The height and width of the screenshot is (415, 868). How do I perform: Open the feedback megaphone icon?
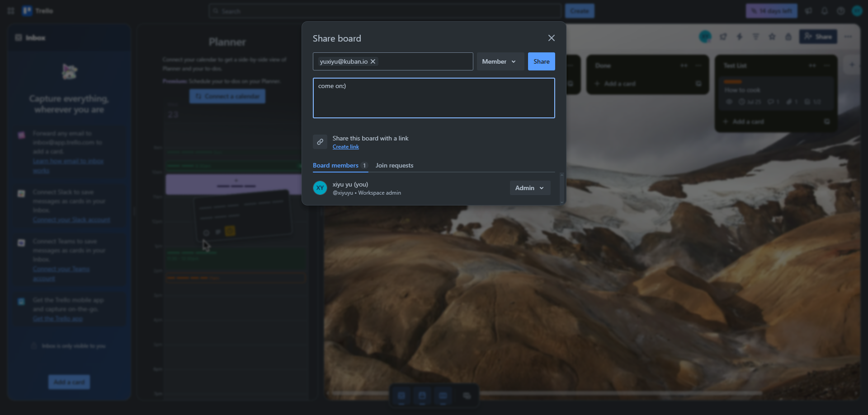click(808, 11)
